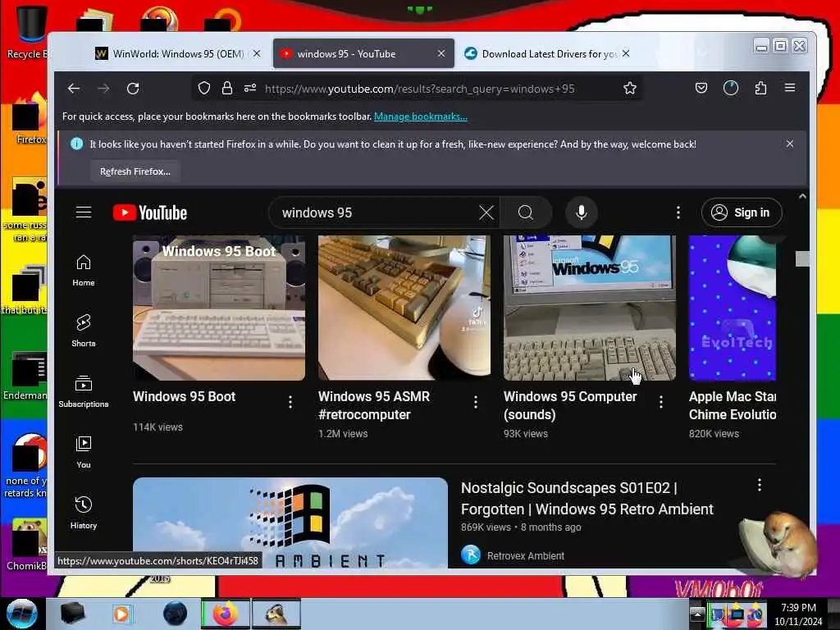Click the site security padlock icon

click(227, 89)
